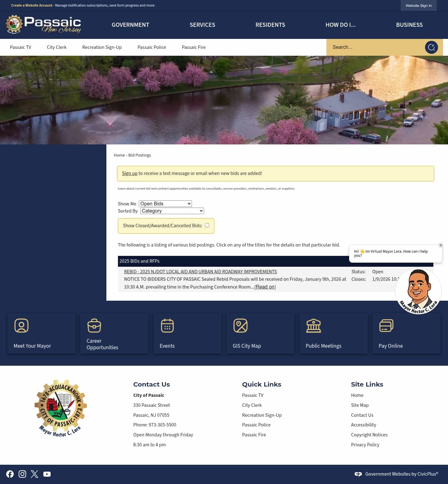Viewport: 448px width, 484px height.
Task: Select the Meet Your Mayor icon
Action: [21, 326]
